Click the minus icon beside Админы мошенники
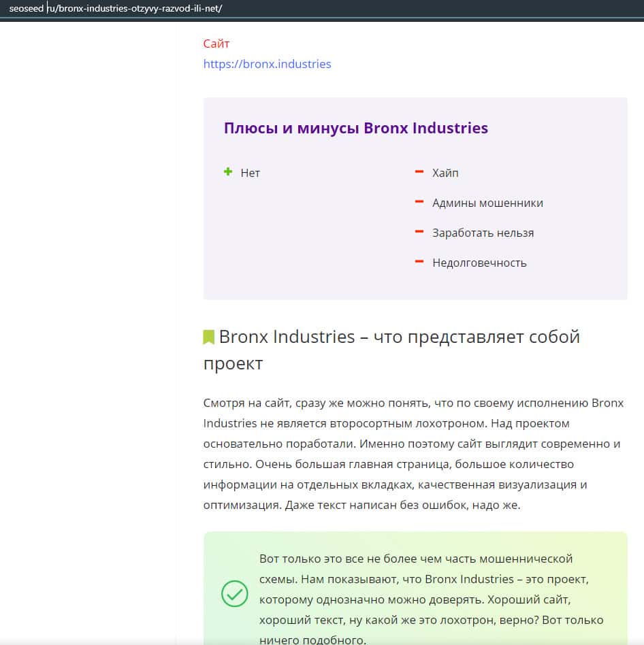 click(419, 202)
